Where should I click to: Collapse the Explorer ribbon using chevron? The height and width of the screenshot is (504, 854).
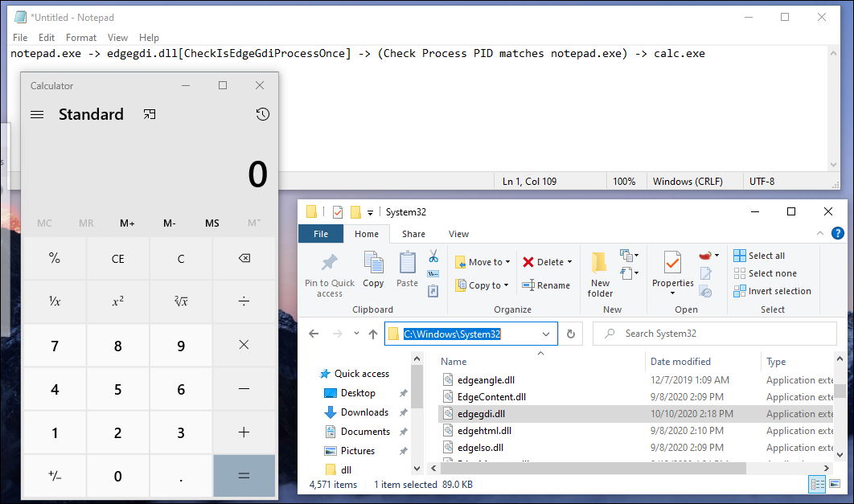point(819,233)
